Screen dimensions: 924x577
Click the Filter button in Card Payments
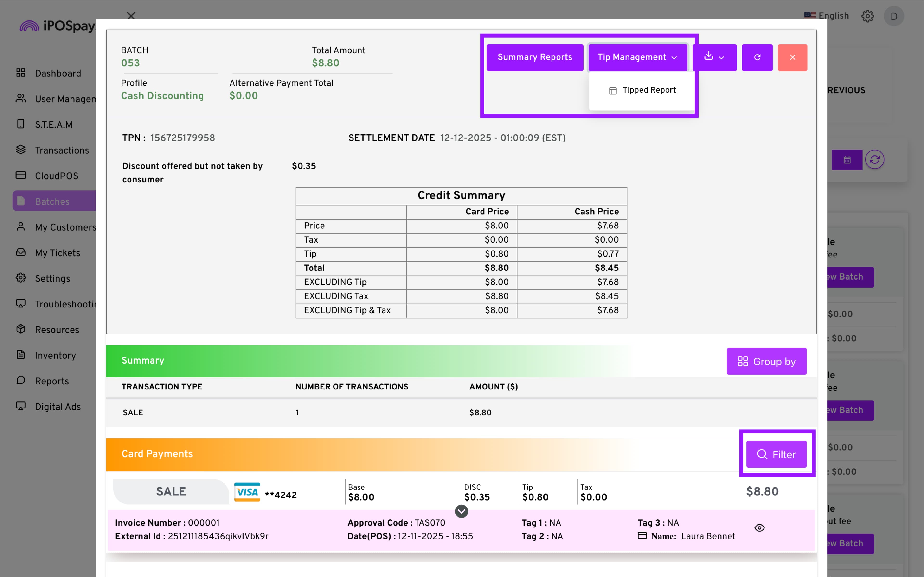[x=776, y=454]
